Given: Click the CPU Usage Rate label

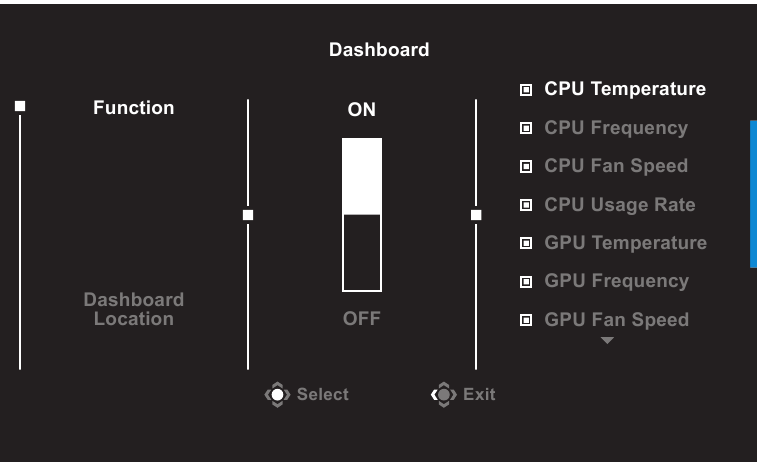Looking at the screenshot, I should pos(619,205).
